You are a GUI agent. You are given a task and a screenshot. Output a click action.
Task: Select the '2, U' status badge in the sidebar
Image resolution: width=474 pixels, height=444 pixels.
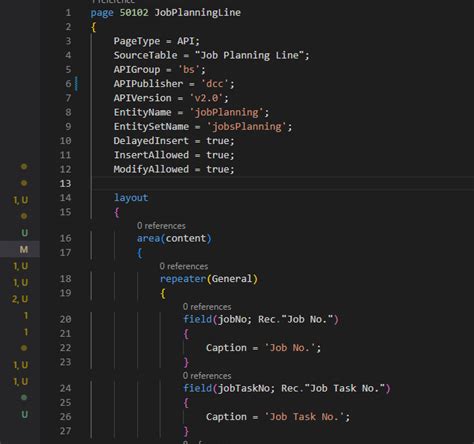point(20,299)
